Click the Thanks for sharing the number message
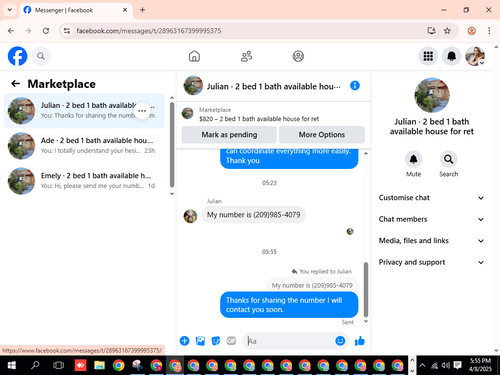 click(289, 305)
